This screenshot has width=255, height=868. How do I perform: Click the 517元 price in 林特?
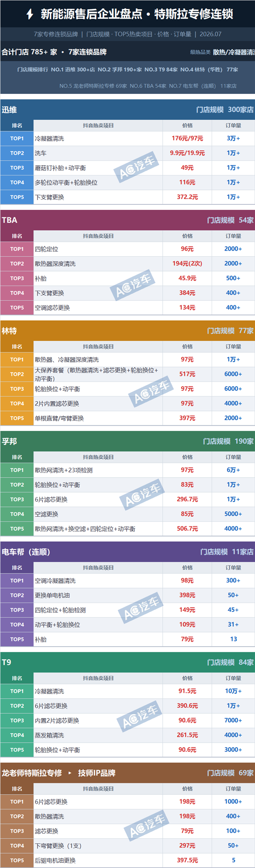(x=187, y=374)
